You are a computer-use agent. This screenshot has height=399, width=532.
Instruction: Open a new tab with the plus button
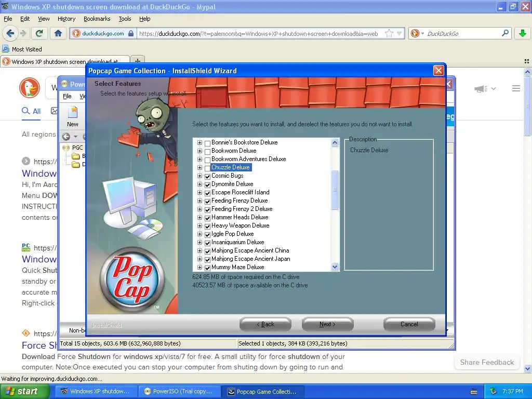point(137,61)
